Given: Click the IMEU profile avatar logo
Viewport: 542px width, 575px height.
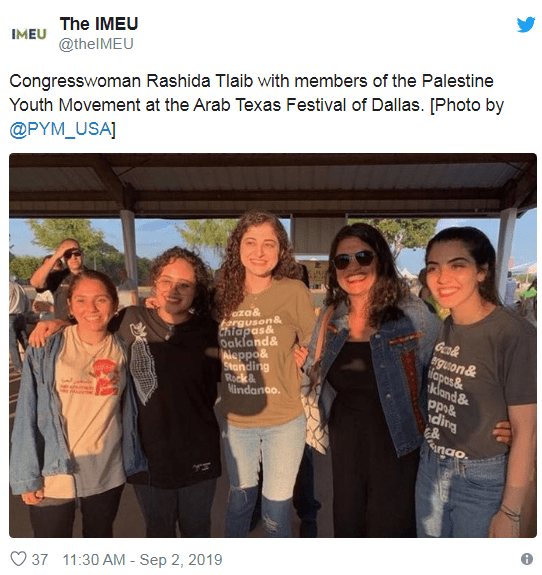Looking at the screenshot, I should tap(29, 34).
